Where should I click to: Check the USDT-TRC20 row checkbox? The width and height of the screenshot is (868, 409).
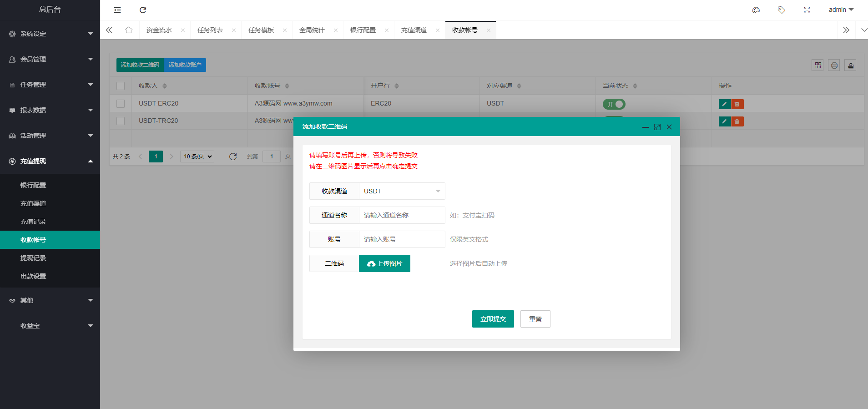click(121, 121)
